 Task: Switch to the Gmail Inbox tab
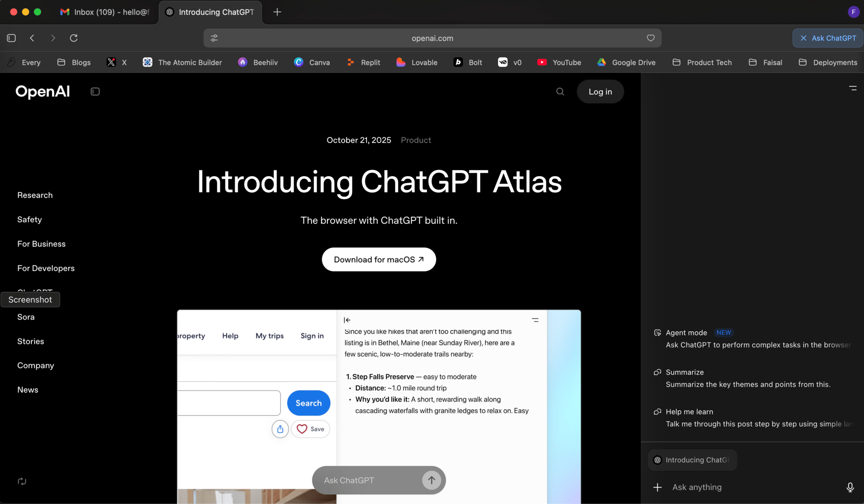(106, 12)
